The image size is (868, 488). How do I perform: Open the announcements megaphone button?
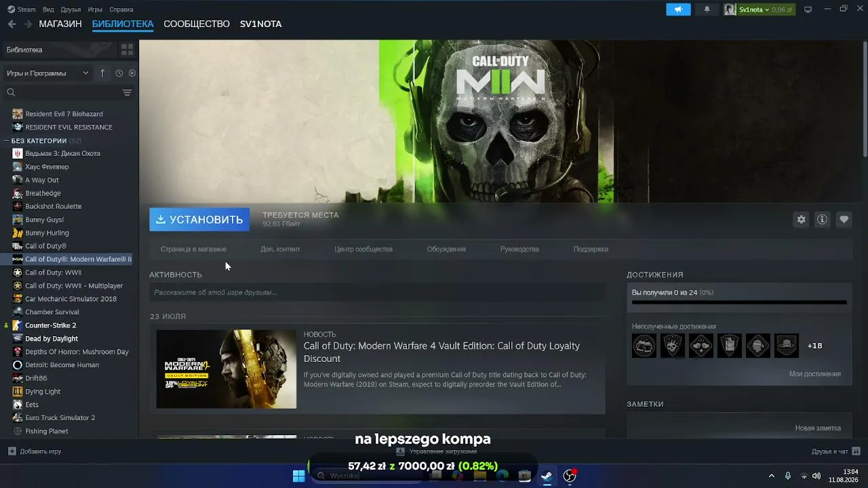coord(678,9)
